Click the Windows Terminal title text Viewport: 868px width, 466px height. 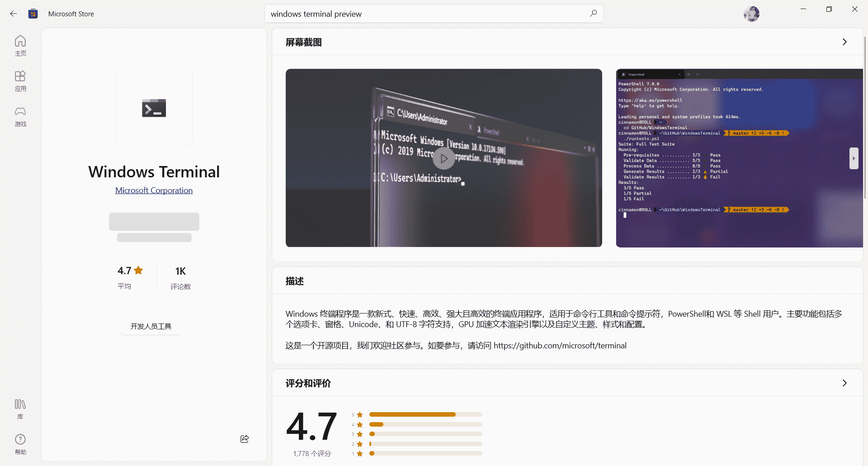154,172
